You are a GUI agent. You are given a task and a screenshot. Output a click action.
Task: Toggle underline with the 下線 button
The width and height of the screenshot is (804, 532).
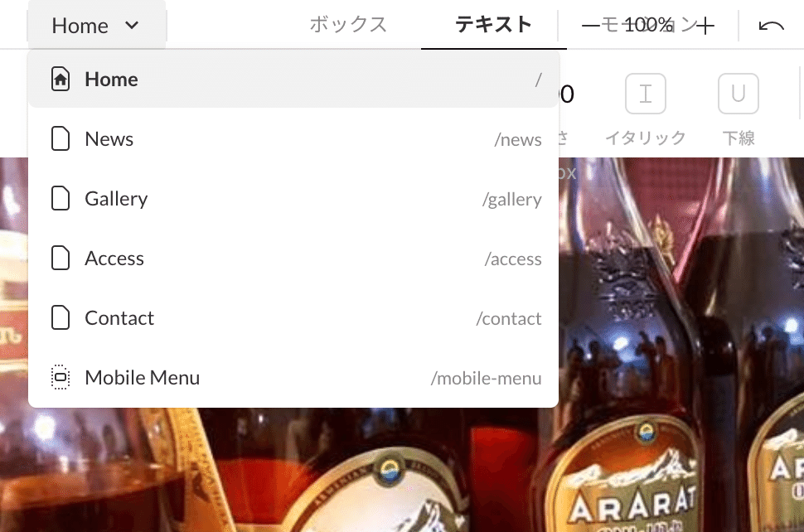pyautogui.click(x=739, y=94)
